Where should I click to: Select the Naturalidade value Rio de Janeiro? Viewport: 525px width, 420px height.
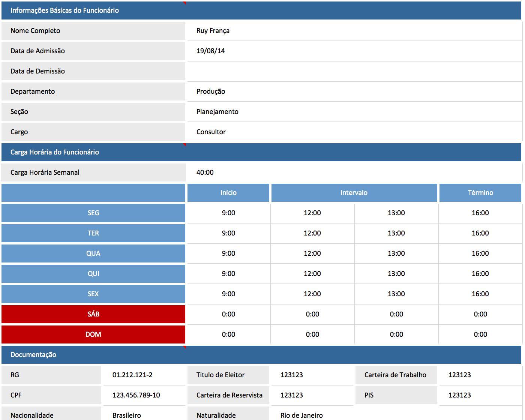[312, 415]
